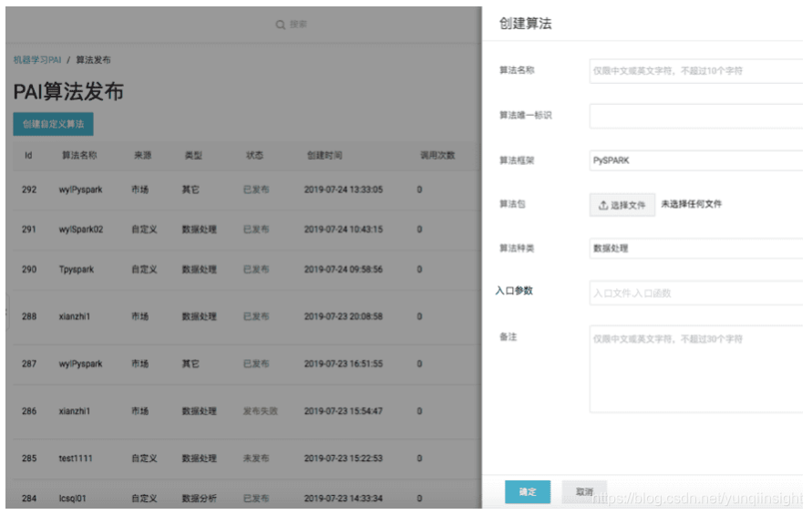Click the 调用次数 column header
Viewport: 812px width, 515px height.
[437, 156]
